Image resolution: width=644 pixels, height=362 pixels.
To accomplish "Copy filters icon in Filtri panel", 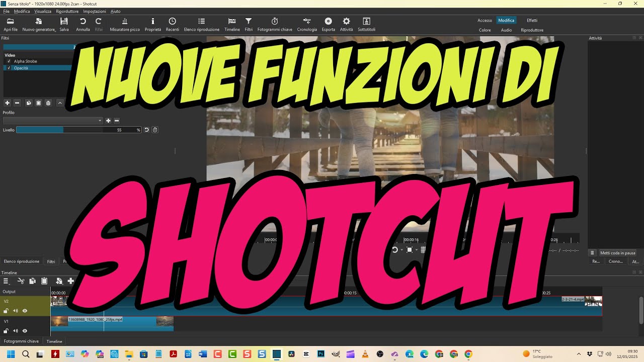I will coord(29,103).
